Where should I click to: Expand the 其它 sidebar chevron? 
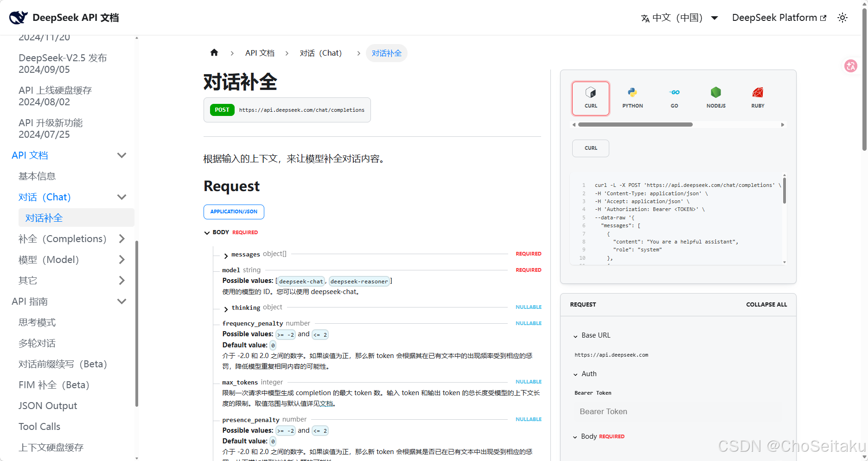click(122, 281)
